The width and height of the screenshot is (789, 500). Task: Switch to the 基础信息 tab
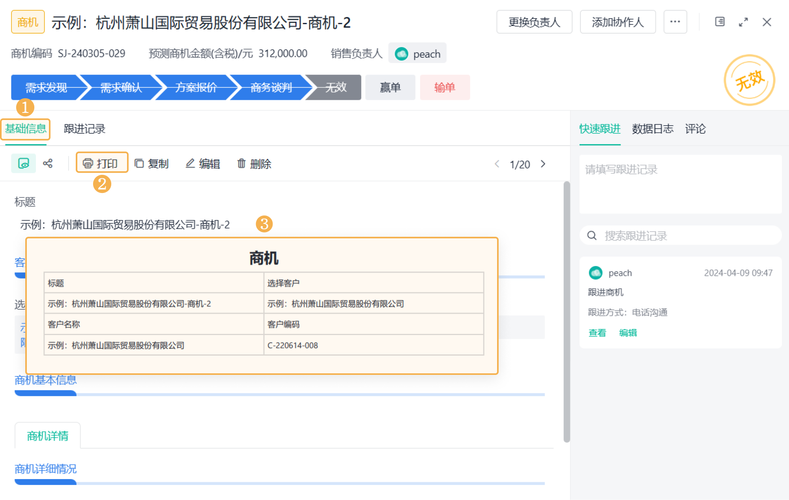(x=26, y=129)
